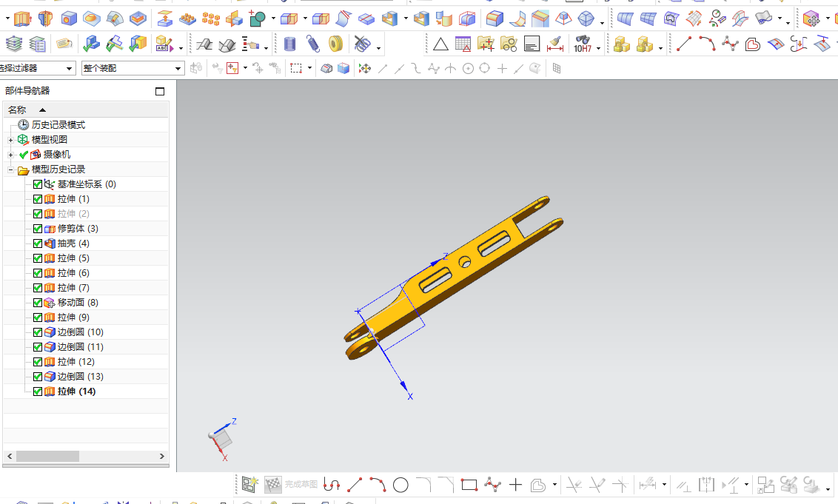The image size is (838, 504).
Task: Select 历史记录模式 in the navigator
Action: click(58, 125)
